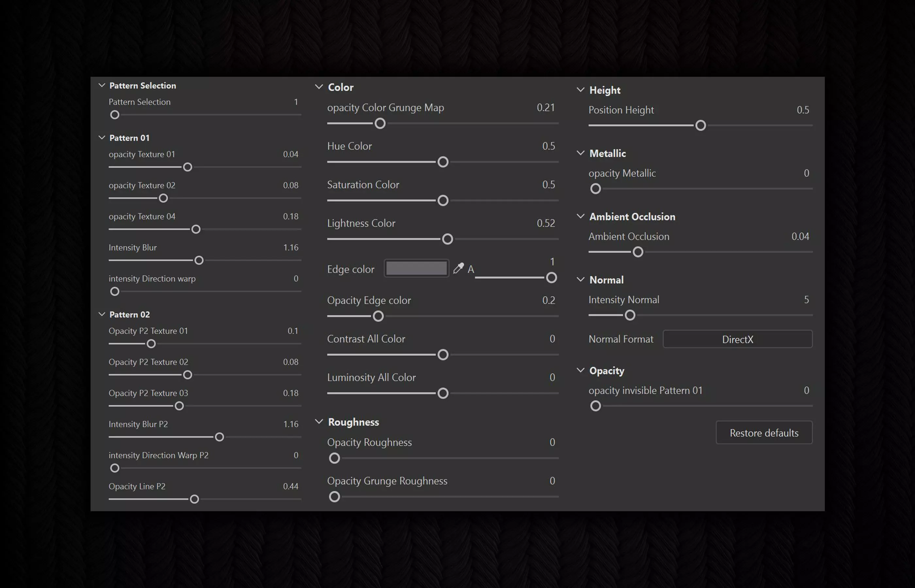Click the Intensity Normal value field
The height and width of the screenshot is (588, 915).
point(806,300)
